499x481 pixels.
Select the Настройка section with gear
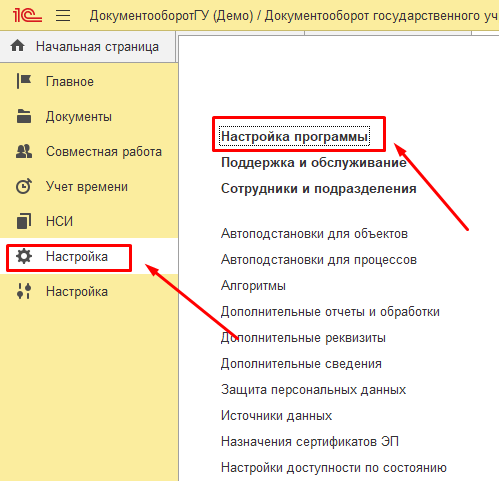pos(89,256)
